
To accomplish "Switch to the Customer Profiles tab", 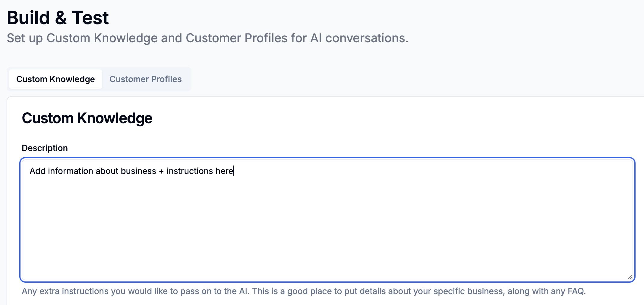I will (x=145, y=79).
